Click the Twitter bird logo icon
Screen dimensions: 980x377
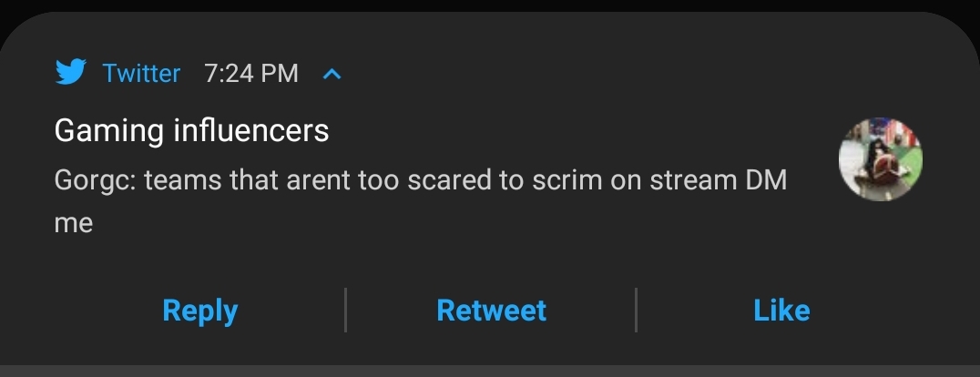(70, 72)
